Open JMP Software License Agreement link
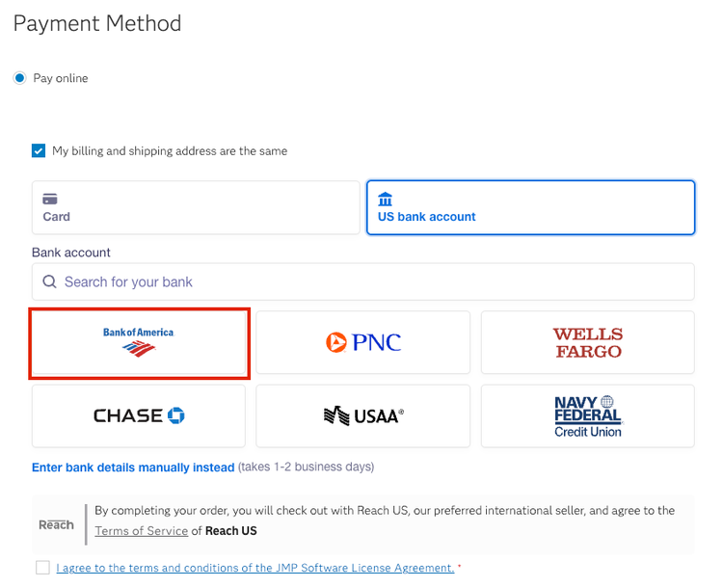 pyautogui.click(x=254, y=569)
